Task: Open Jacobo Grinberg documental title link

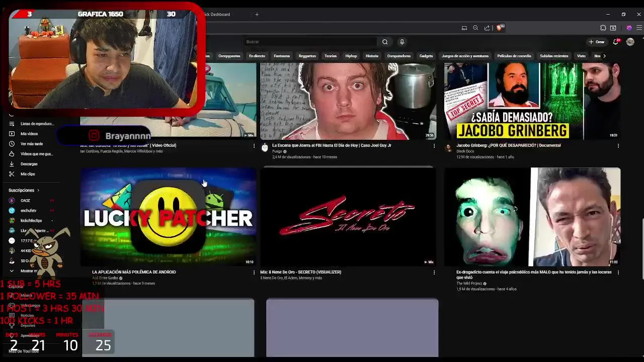Action: click(x=508, y=145)
